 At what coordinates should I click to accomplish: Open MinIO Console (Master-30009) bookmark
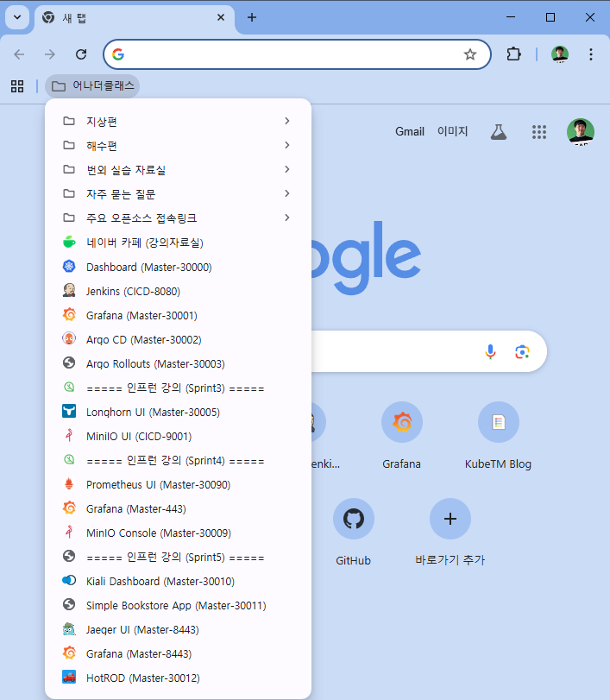(178, 533)
